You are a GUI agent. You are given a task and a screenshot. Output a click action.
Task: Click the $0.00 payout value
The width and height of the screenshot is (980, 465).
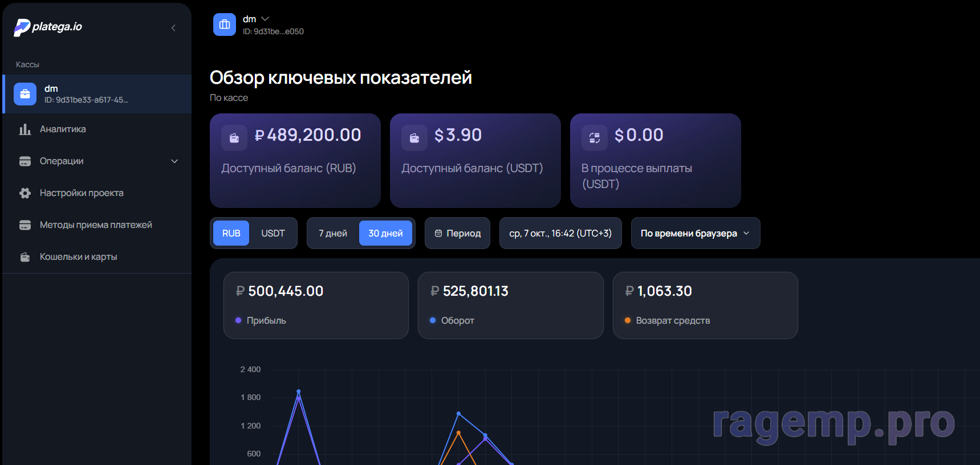639,135
